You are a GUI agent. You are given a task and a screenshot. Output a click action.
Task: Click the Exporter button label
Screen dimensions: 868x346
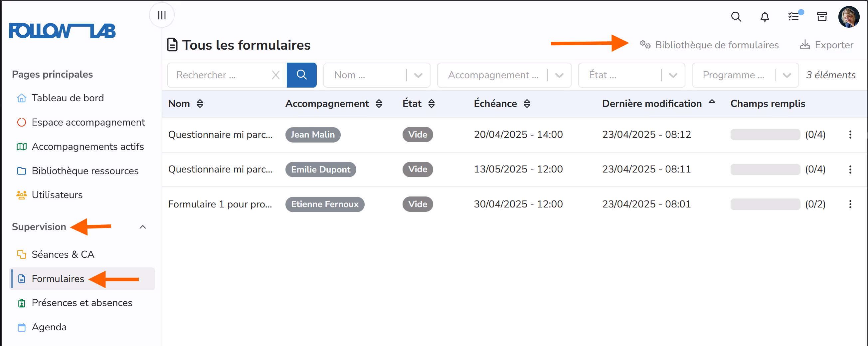coord(834,45)
